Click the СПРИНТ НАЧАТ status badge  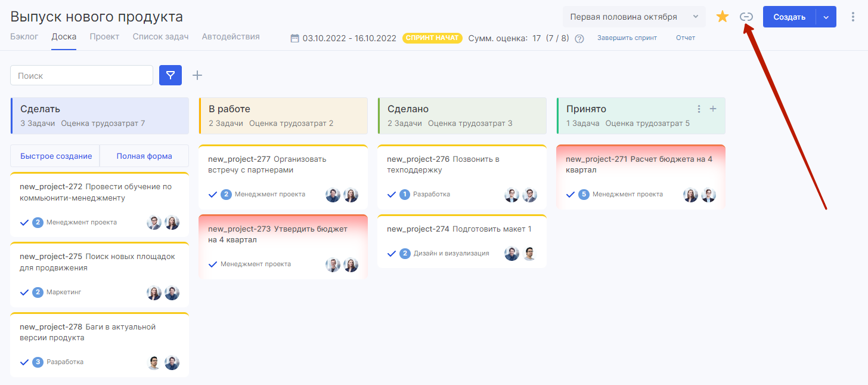(432, 38)
